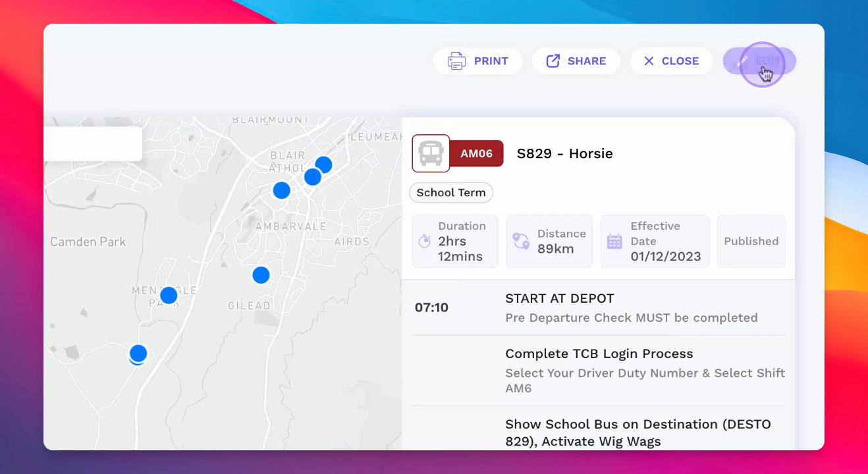The width and height of the screenshot is (868, 474).
Task: Print the S829 shift details
Action: click(477, 61)
